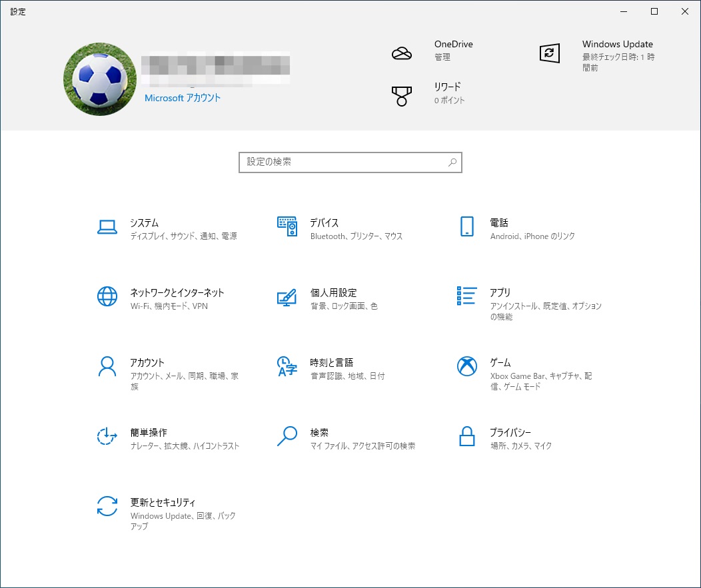Go to 個人用設定 title

(334, 292)
